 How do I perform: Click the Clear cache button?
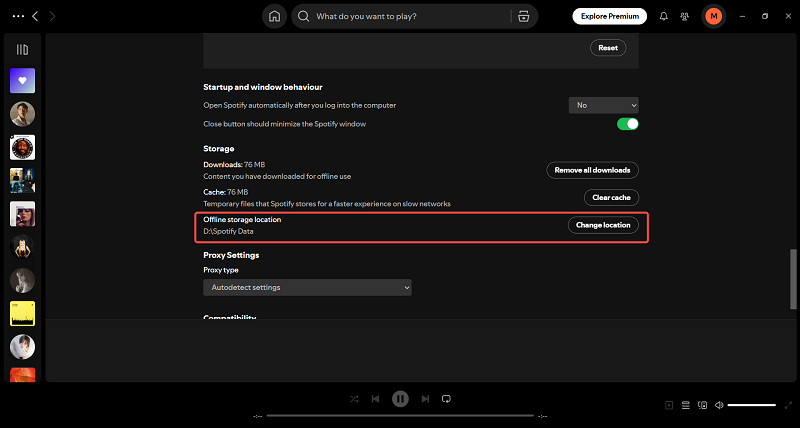(611, 197)
